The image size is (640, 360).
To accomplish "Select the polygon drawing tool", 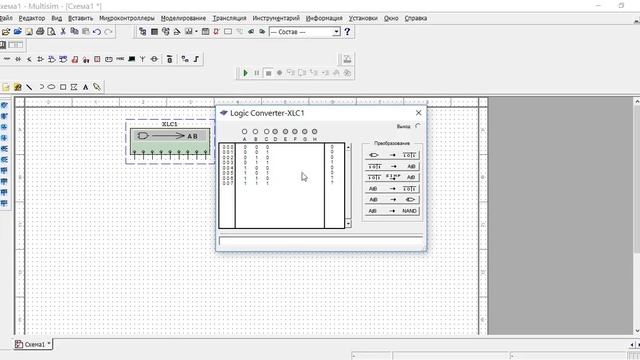I will pos(74,87).
